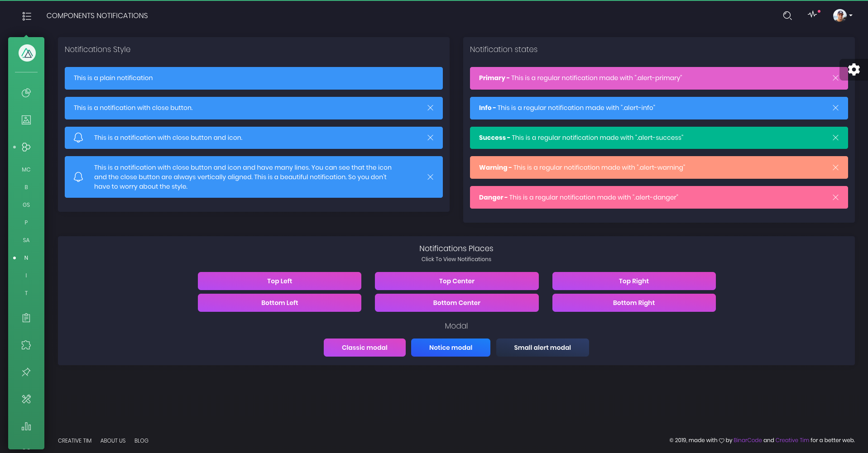
Task: Select SA sidebar submenu item
Action: 26,240
